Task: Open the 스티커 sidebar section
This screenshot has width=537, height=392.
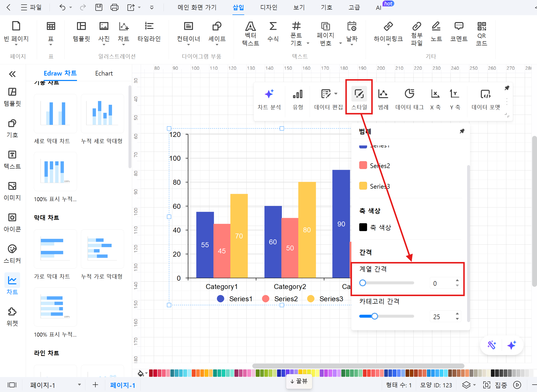Action: pos(12,254)
